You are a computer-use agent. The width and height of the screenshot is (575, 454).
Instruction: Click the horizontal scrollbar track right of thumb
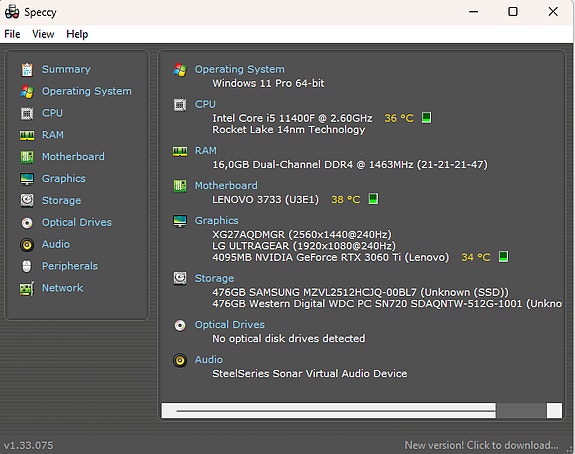[x=521, y=411]
